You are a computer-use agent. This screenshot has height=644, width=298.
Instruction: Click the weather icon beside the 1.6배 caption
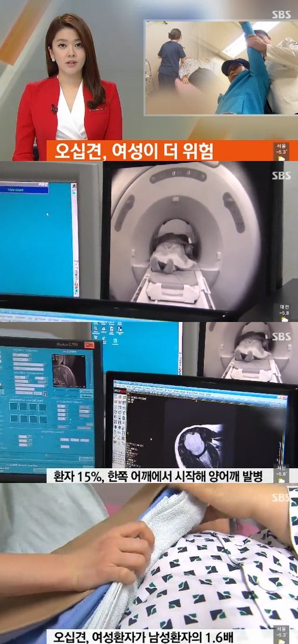(x=282, y=640)
